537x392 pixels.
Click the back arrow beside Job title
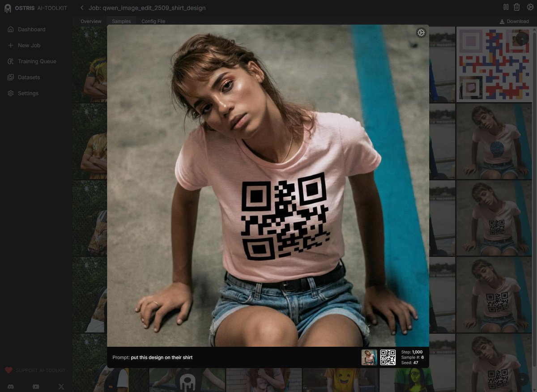tap(82, 8)
